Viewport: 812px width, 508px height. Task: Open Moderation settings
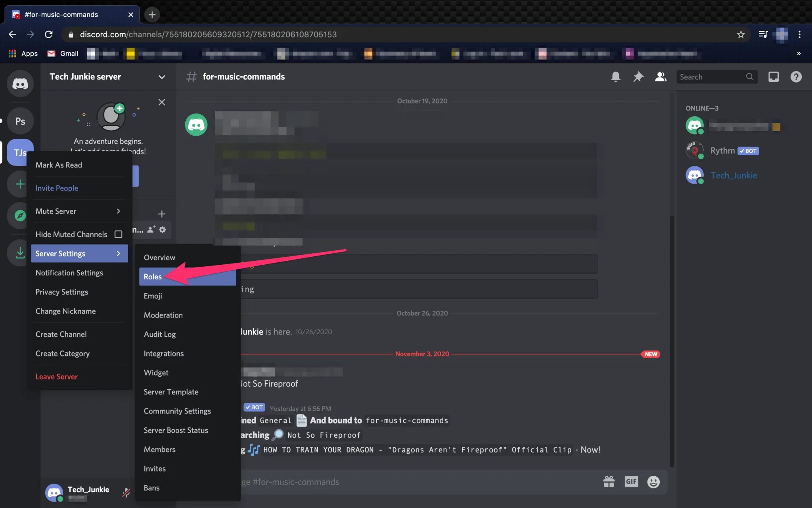coord(188,315)
